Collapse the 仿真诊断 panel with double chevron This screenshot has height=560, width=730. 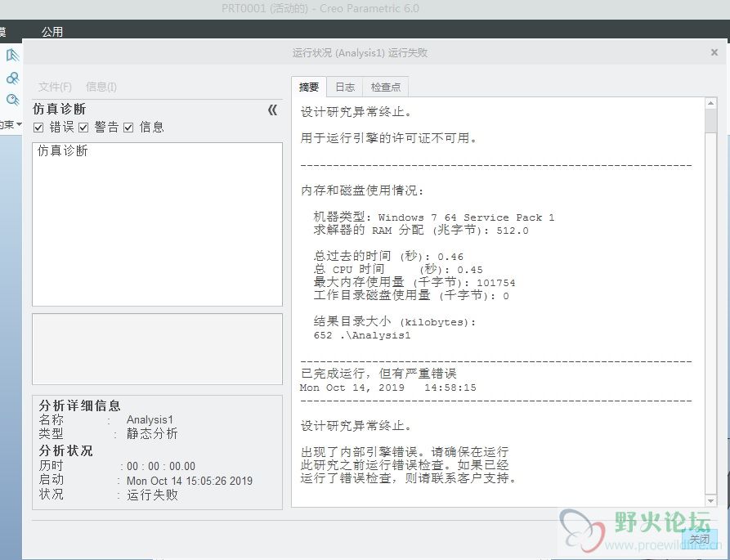(x=273, y=110)
